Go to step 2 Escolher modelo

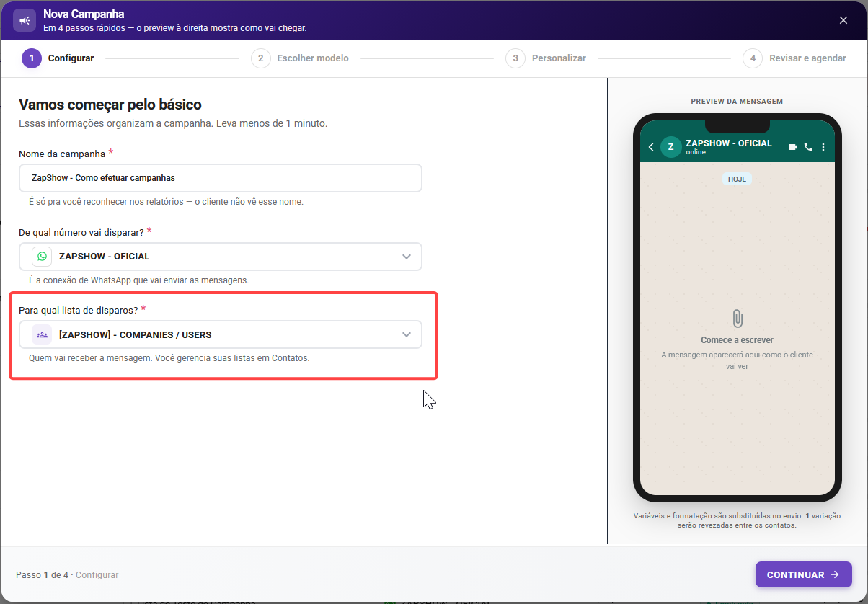[x=300, y=58]
